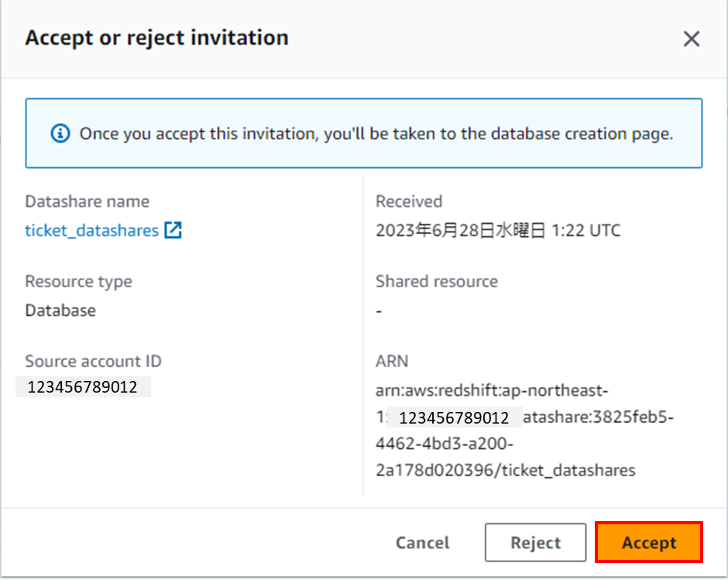Reject the datashare invitation

click(535, 542)
